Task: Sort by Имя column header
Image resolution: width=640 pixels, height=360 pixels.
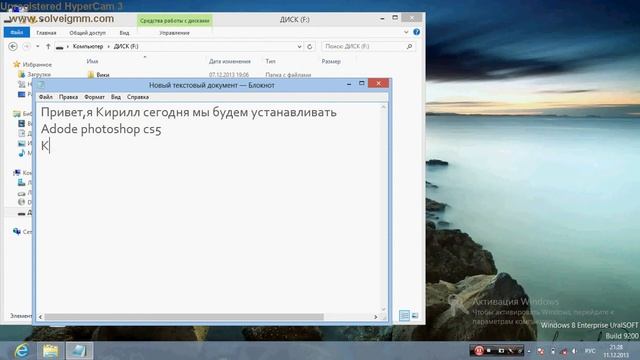Action: (x=92, y=61)
